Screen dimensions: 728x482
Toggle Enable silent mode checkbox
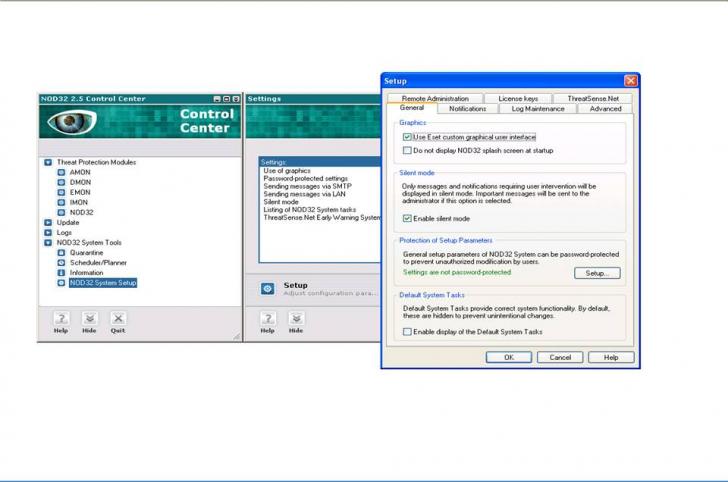pyautogui.click(x=407, y=218)
